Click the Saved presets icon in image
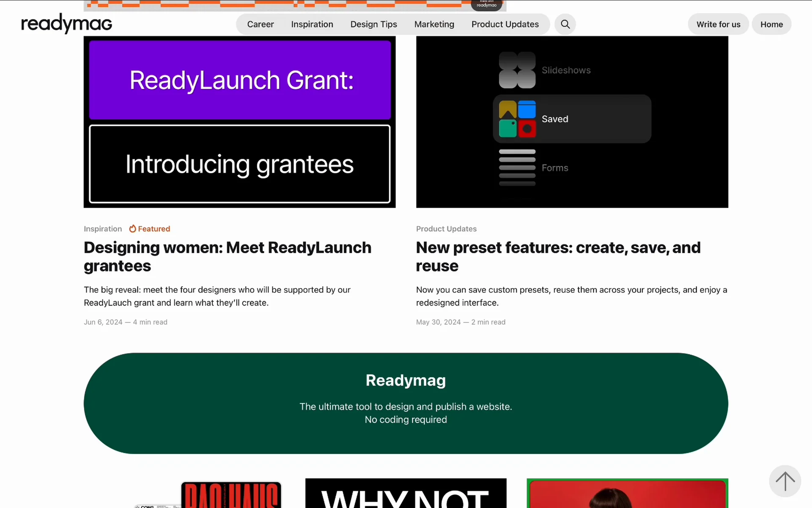The image size is (812, 508). click(517, 119)
